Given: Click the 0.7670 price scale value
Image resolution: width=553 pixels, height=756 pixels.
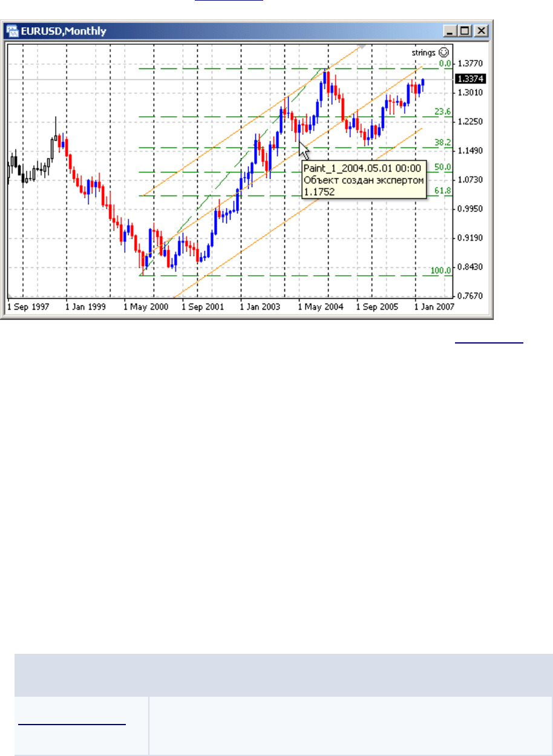Looking at the screenshot, I should [471, 296].
